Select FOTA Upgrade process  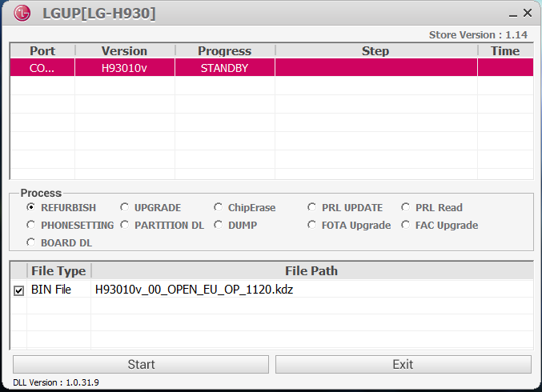[x=312, y=226]
